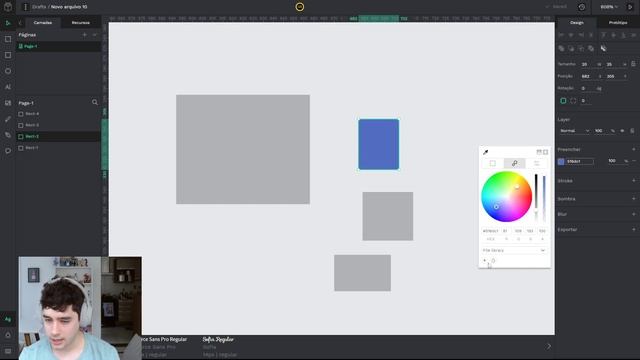
Task: Select the Image insert tool
Action: tap(8, 103)
